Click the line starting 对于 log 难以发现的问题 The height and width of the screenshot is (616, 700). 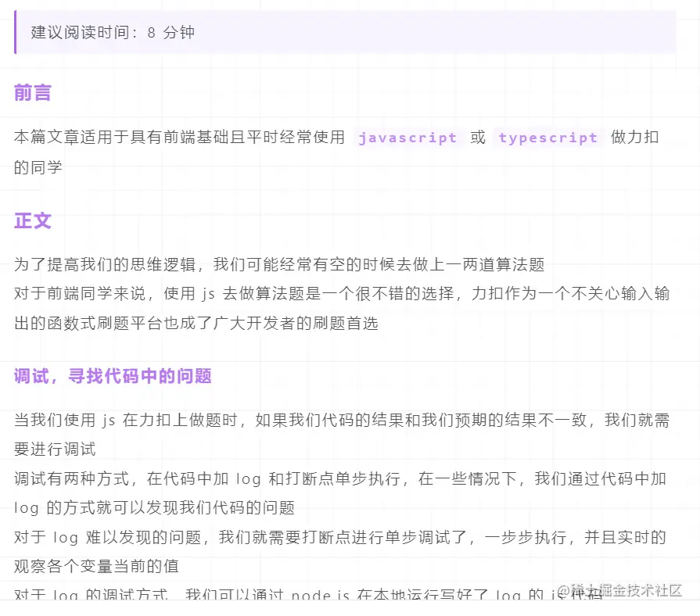click(340, 537)
